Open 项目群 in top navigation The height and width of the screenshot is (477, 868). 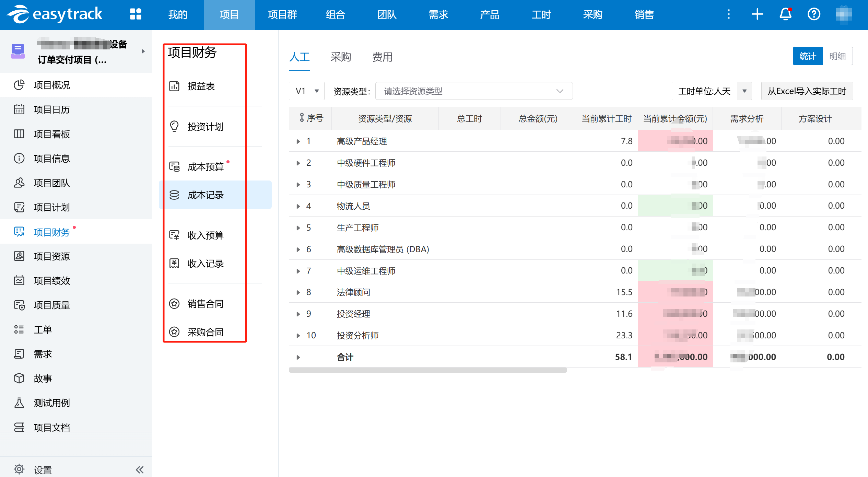(x=282, y=15)
